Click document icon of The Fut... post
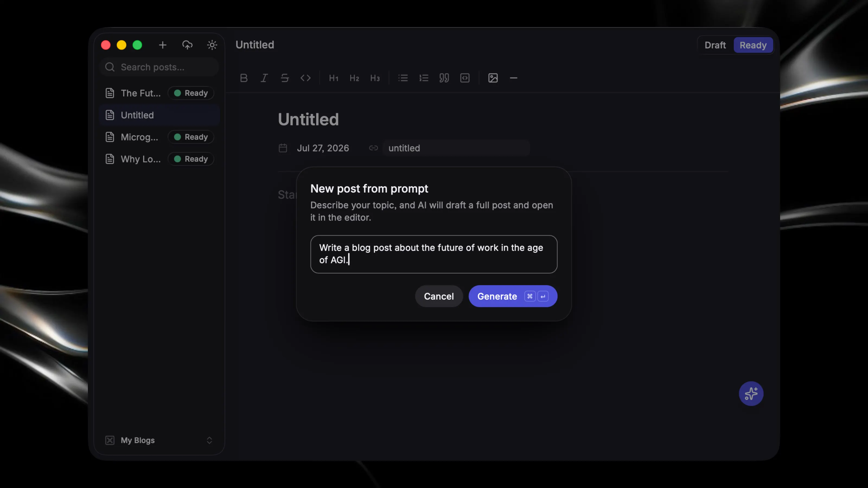 [110, 93]
